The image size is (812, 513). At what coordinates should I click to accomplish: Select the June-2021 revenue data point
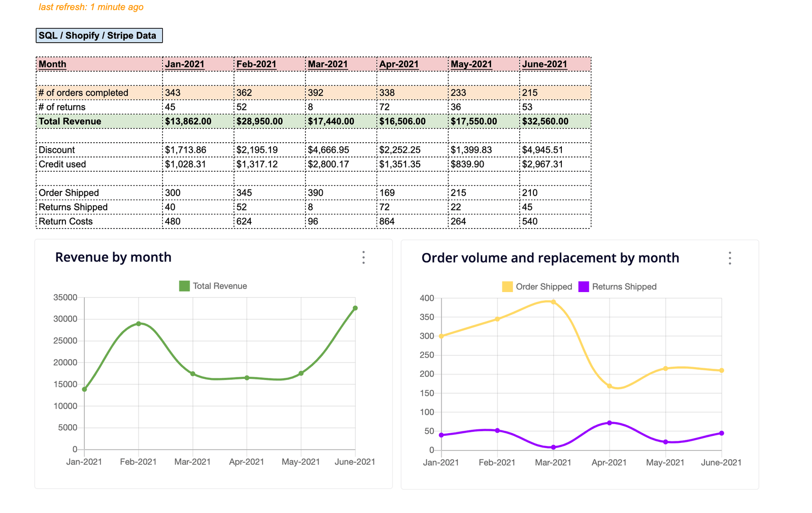click(x=354, y=307)
